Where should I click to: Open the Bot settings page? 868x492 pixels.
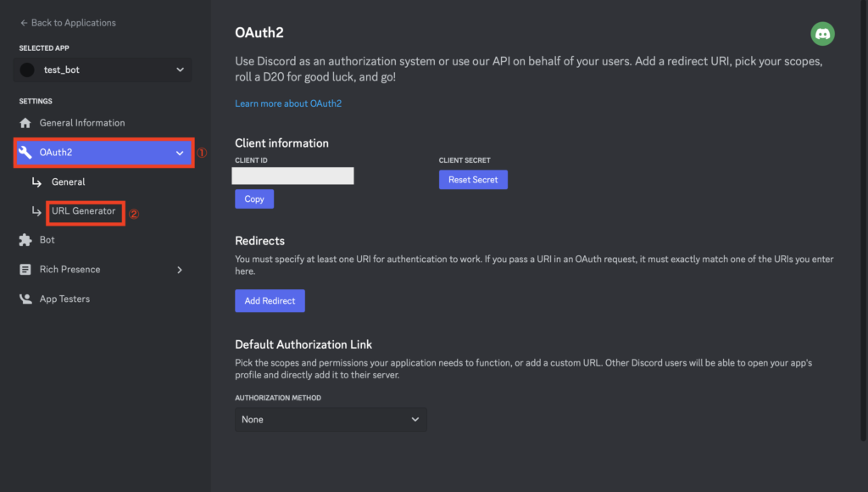46,239
